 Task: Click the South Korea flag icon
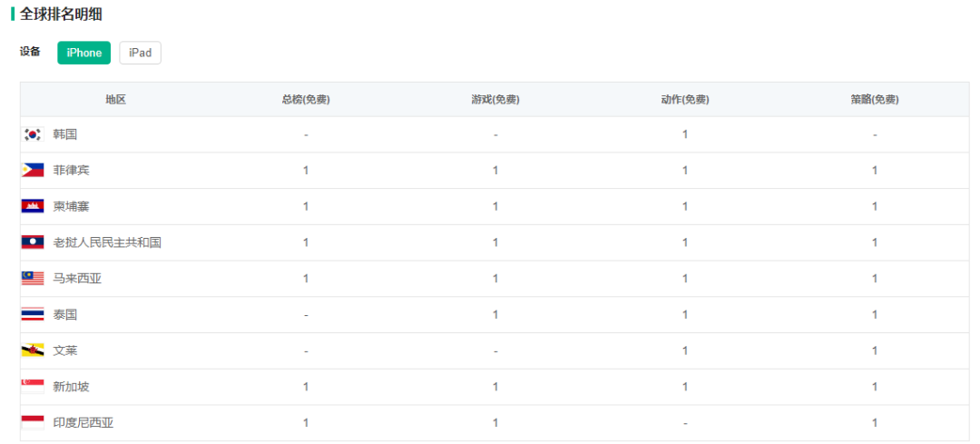(x=33, y=134)
